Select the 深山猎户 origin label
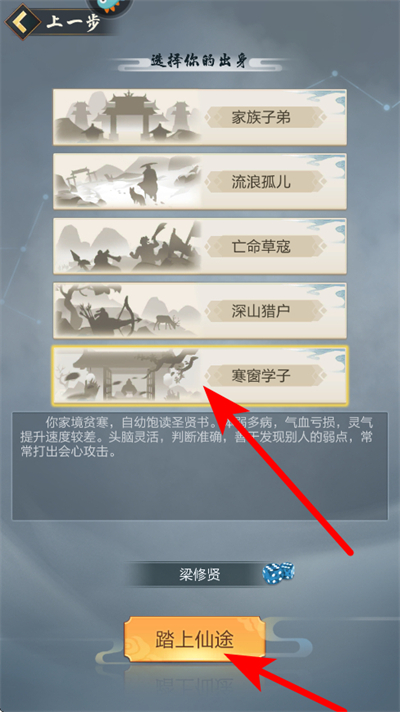400x712 pixels. [x=261, y=311]
